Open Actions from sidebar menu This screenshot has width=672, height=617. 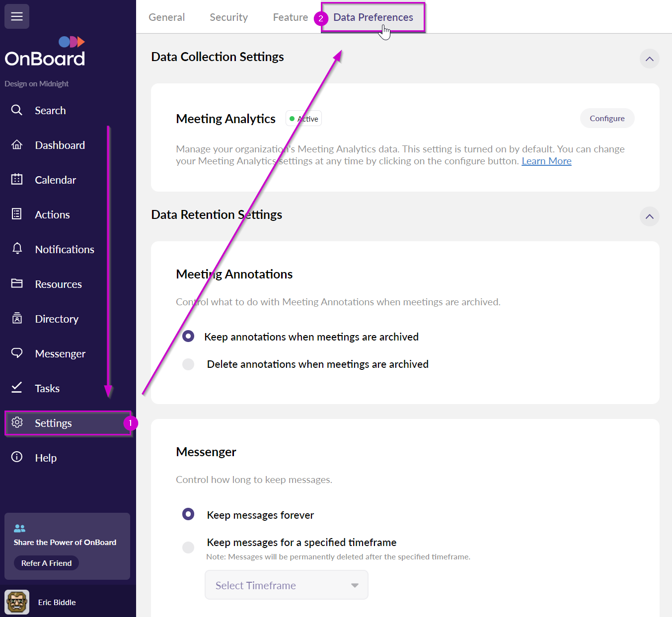coord(52,214)
